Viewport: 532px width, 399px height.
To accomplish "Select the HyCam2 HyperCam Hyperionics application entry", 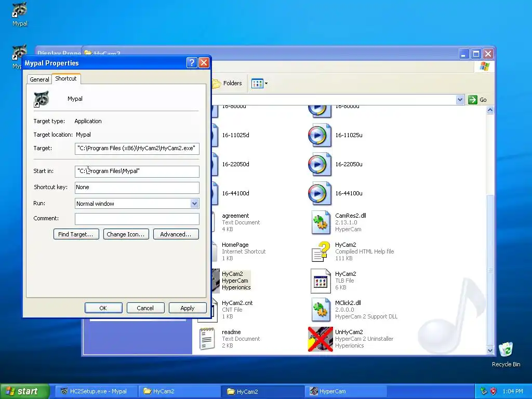I will (236, 281).
